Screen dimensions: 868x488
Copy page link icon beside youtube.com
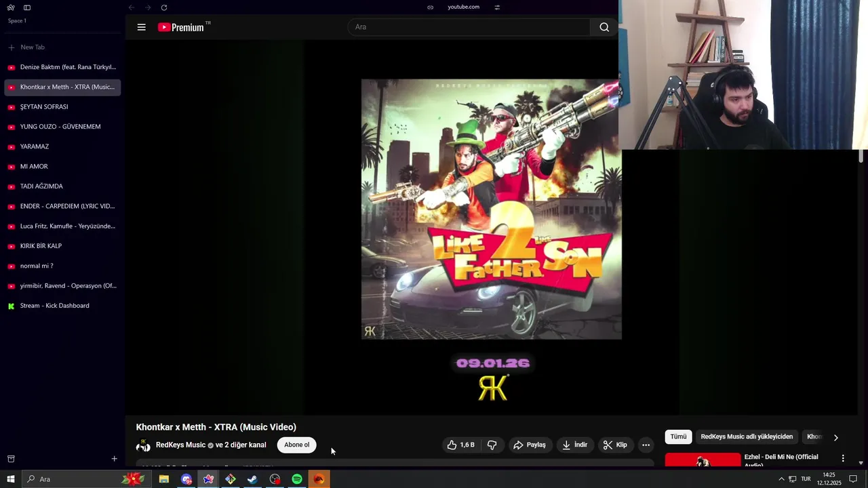(430, 7)
